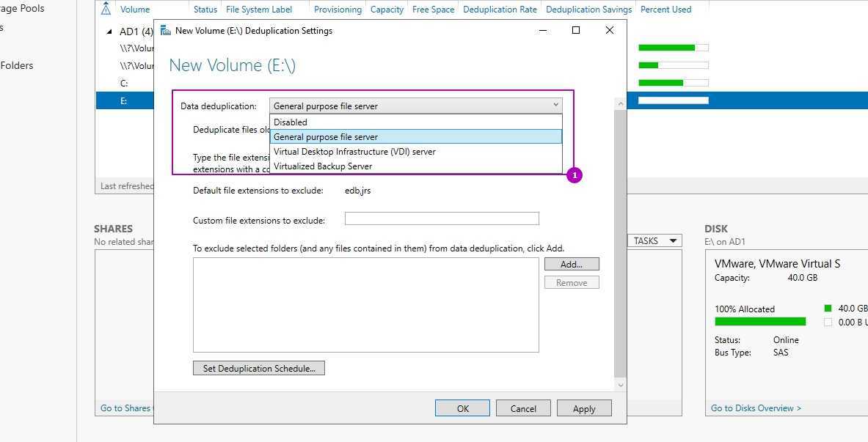Viewport: 868px width, 442px height.
Task: Open the Go to Disks Overview link
Action: click(x=756, y=408)
